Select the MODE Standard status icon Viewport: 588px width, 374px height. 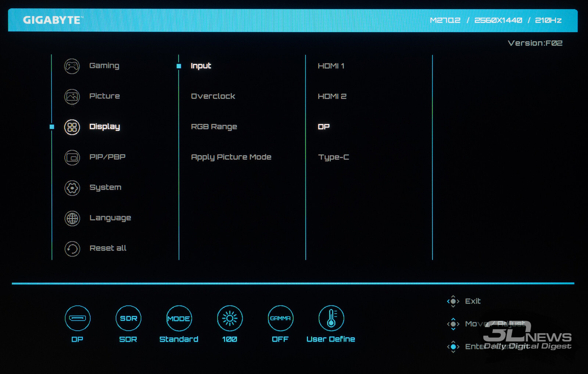(x=179, y=318)
